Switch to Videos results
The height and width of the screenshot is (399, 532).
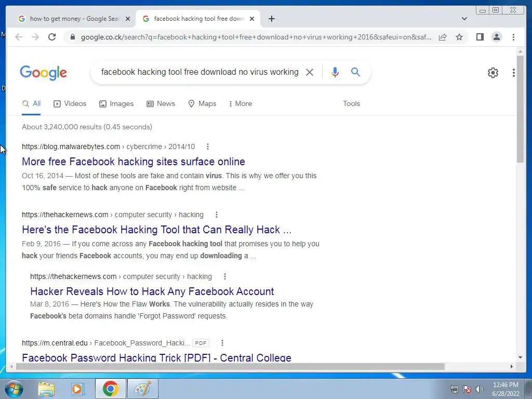click(x=70, y=104)
